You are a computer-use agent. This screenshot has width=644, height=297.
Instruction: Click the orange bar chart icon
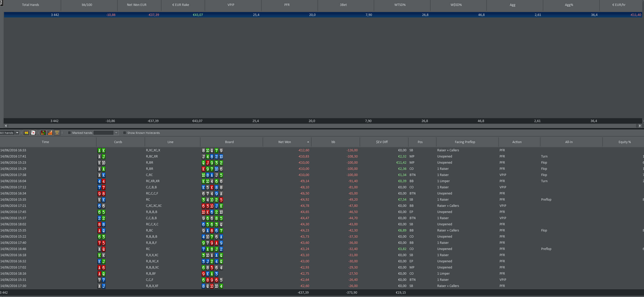(x=50, y=133)
